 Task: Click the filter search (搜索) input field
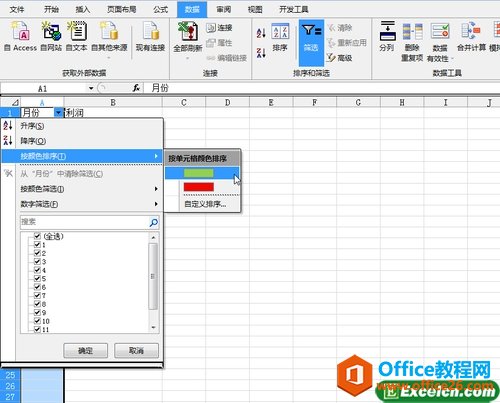point(85,222)
